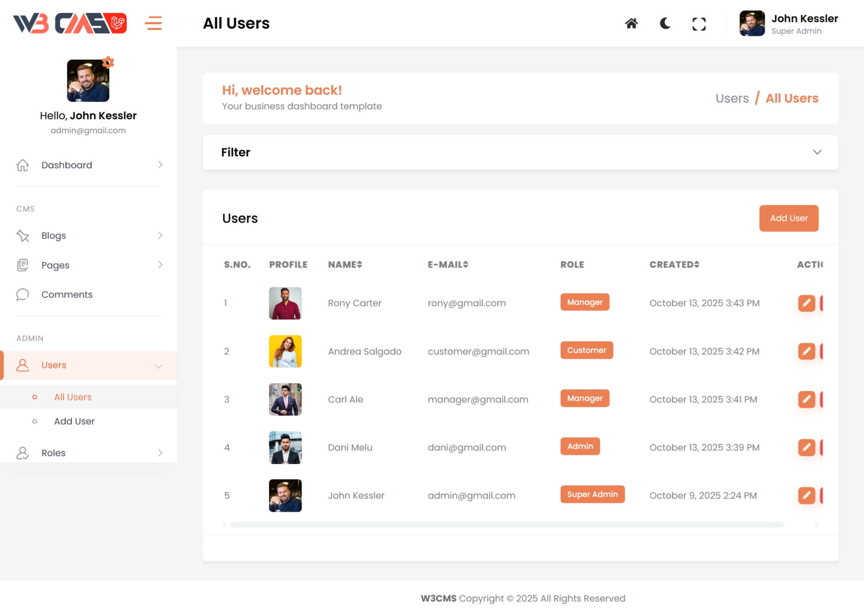Open the Add User sidebar submenu item
The image size is (864, 616).
coord(74,421)
